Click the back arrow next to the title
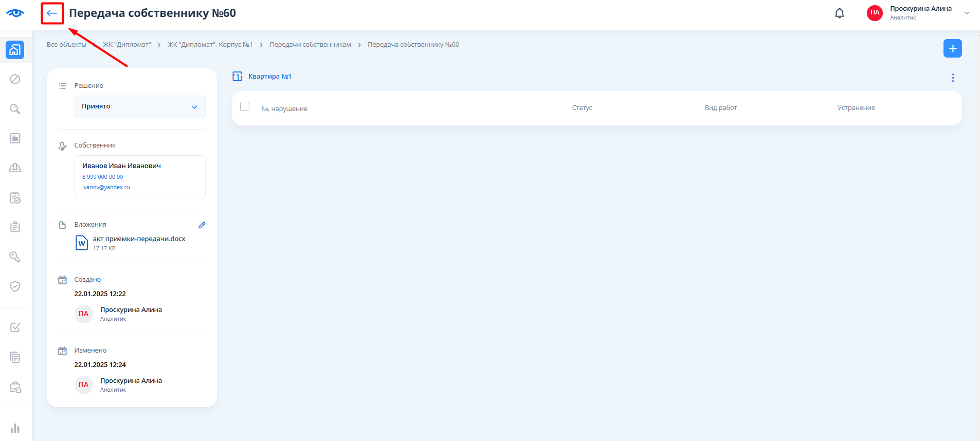The image size is (980, 441). 52,13
